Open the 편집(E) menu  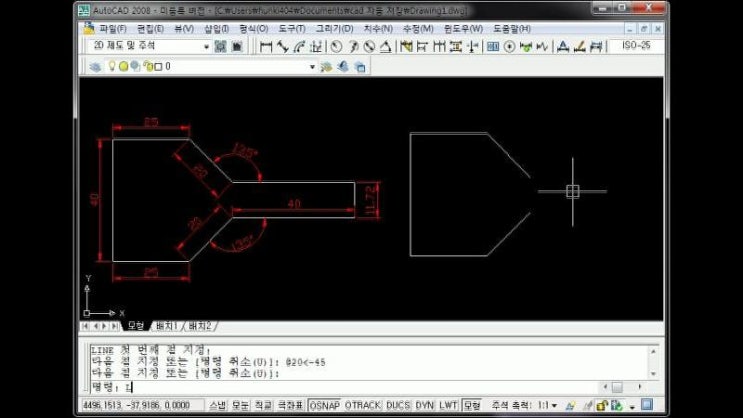tap(150, 28)
